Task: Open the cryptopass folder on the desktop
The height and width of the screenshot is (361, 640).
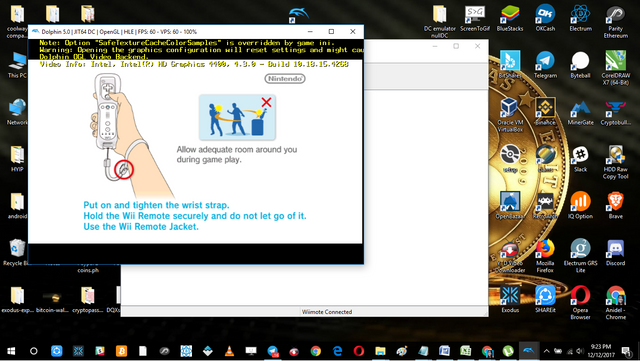Action: (88, 299)
